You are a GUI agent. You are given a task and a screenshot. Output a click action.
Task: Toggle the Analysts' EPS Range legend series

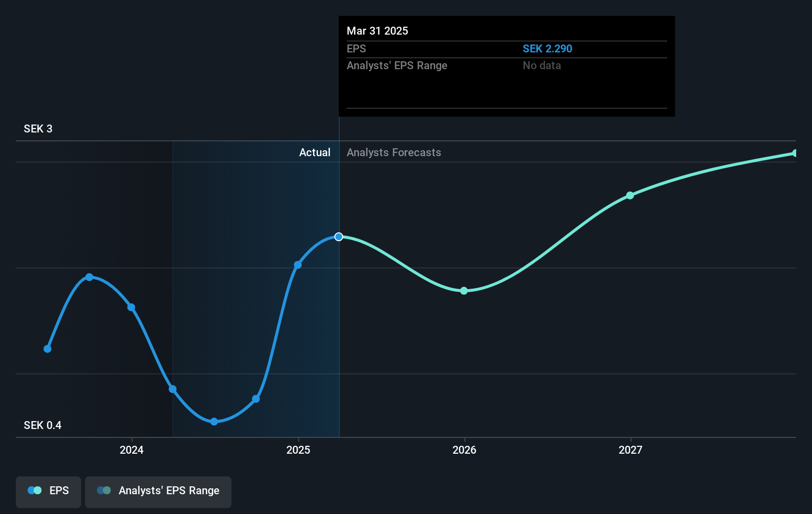[x=158, y=492]
